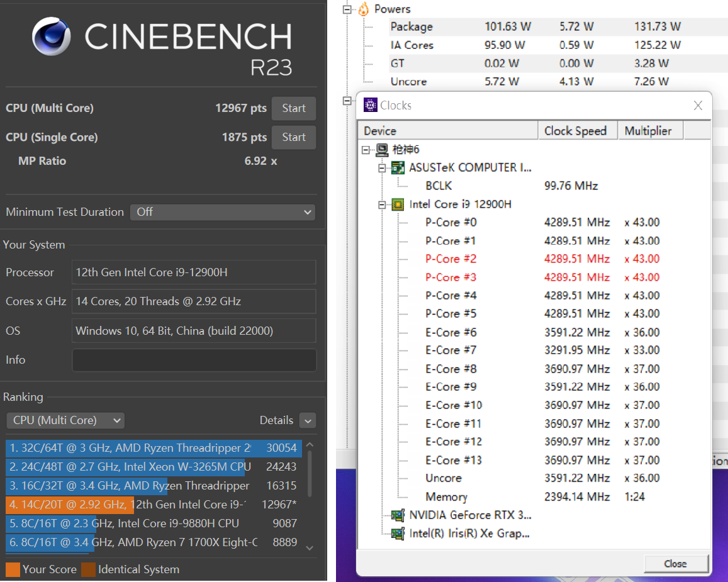
Task: Click the ranking list scrollbar thumb
Action: point(310,473)
